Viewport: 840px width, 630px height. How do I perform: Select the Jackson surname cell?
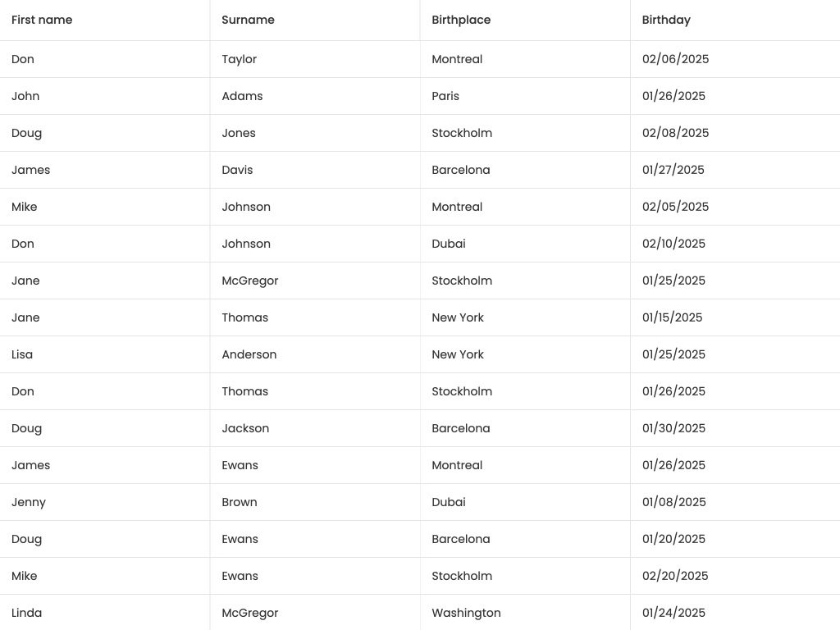tap(245, 428)
